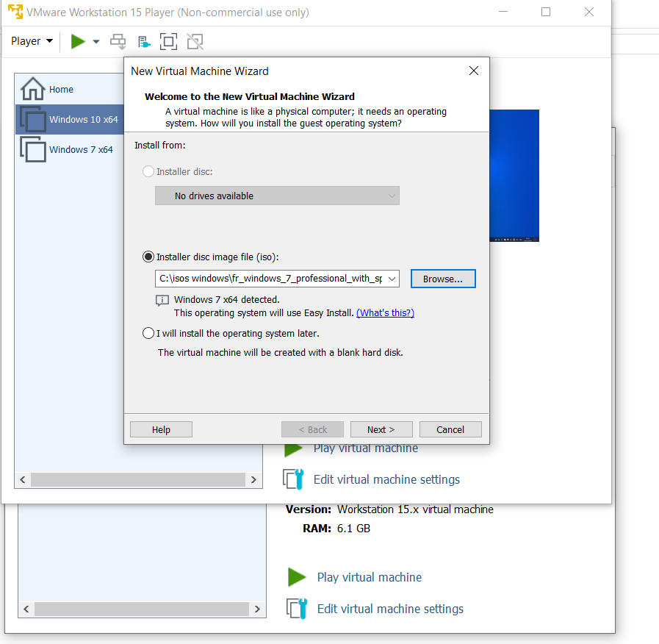Close the New Virtual Machine Wizard dialog
This screenshot has width=659, height=644.
coord(474,71)
